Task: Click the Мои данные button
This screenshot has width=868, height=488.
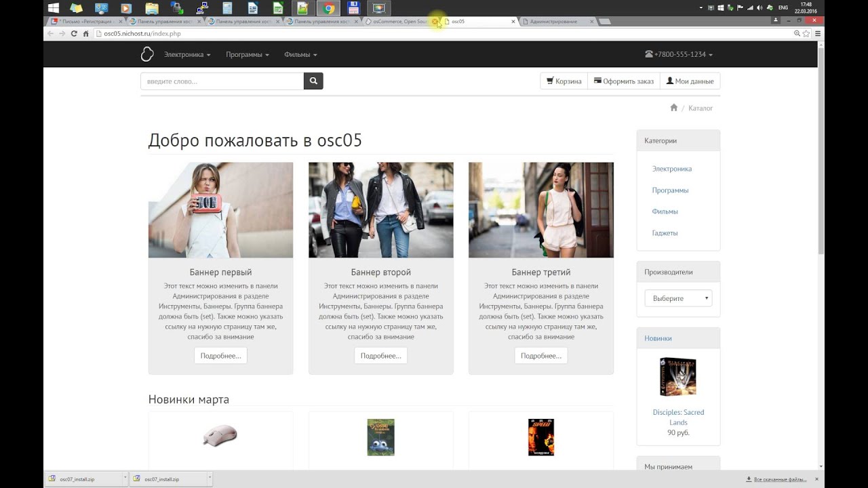Action: [690, 81]
